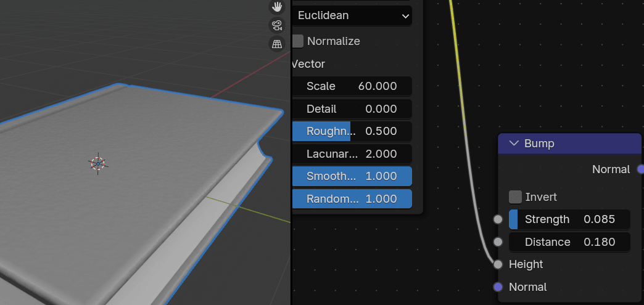Toggle camera view with the camera icon

coord(277,25)
